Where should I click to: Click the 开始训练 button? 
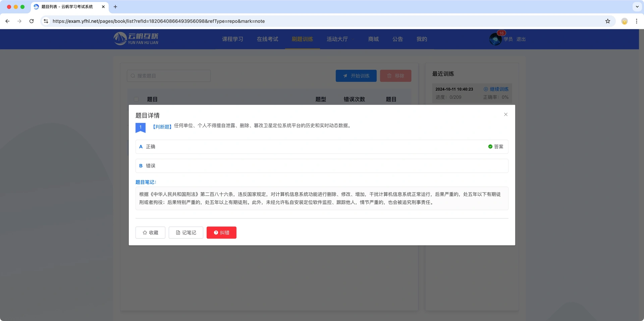click(x=356, y=76)
